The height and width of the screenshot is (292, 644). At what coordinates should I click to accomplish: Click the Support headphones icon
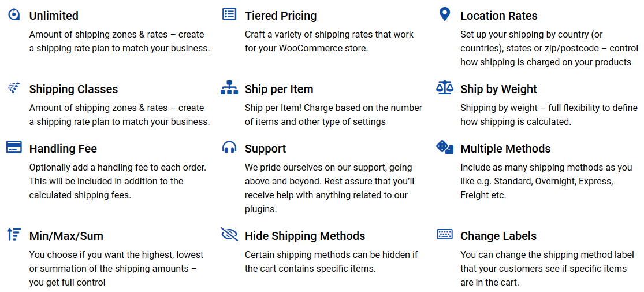coord(229,147)
